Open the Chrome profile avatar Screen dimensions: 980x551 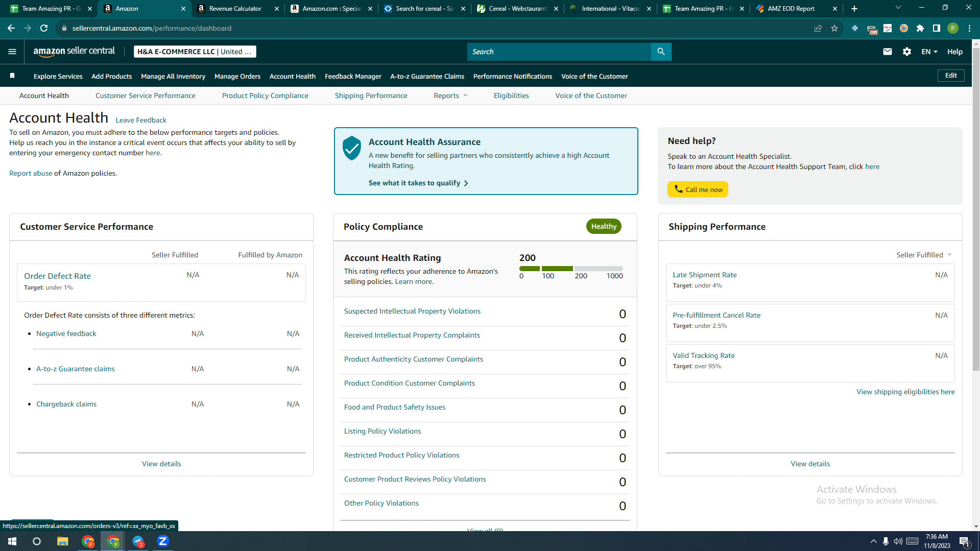coord(952,28)
